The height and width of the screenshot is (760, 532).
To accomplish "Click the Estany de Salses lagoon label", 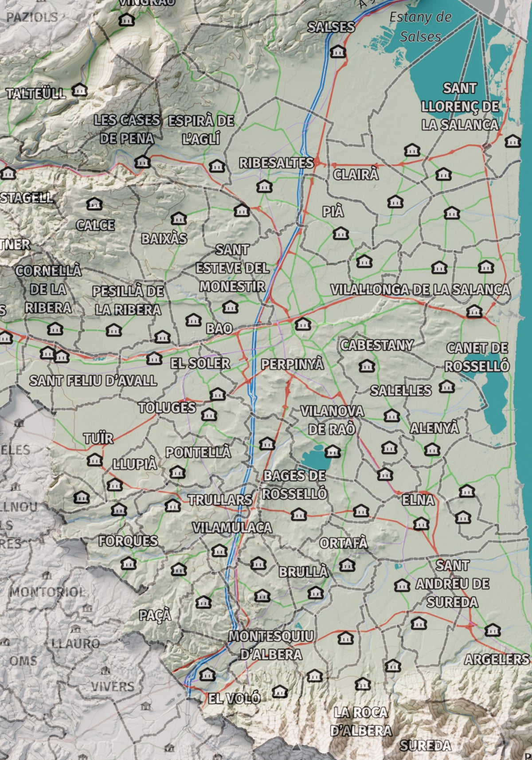I will [420, 27].
